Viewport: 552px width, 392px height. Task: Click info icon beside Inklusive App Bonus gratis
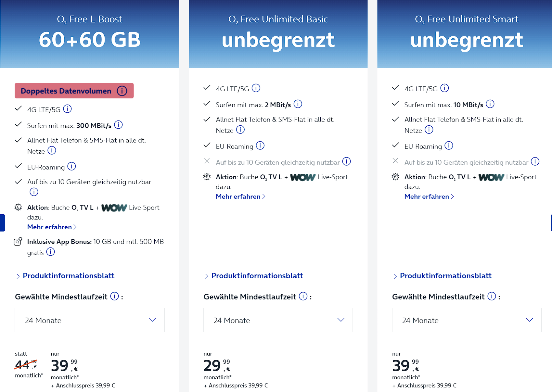pyautogui.click(x=51, y=252)
